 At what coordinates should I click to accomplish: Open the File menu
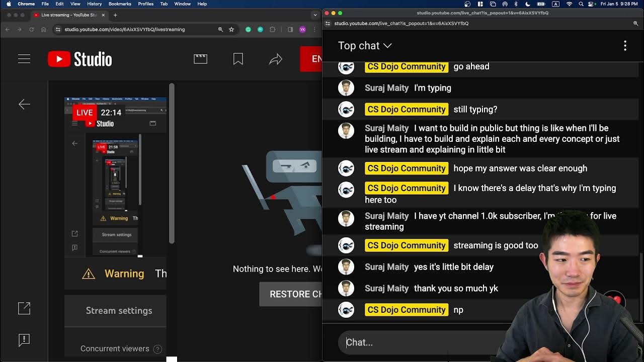(45, 4)
